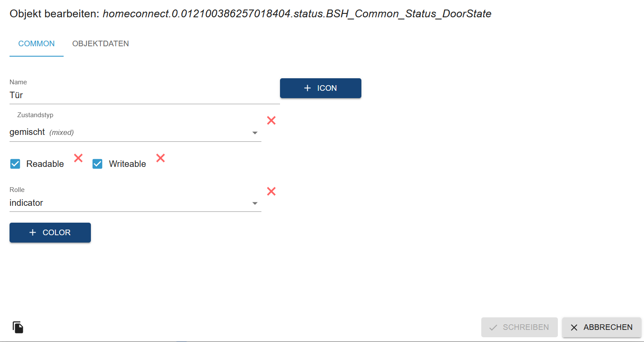Click the SCHREIBEN button

519,327
